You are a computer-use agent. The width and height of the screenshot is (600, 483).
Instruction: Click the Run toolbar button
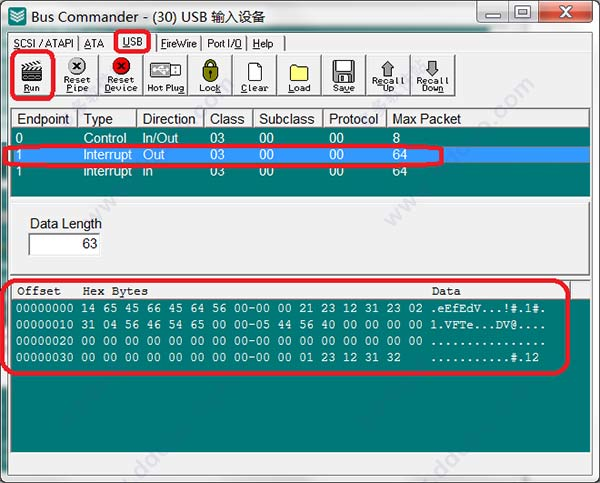33,75
